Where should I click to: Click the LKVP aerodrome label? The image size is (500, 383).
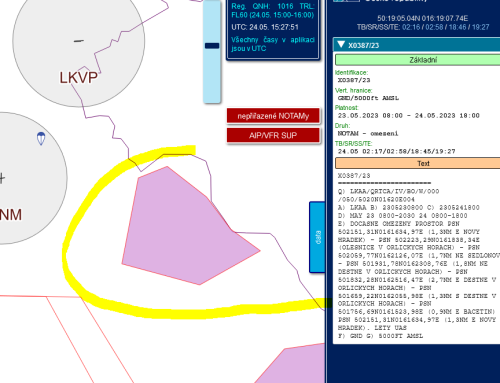click(x=79, y=78)
